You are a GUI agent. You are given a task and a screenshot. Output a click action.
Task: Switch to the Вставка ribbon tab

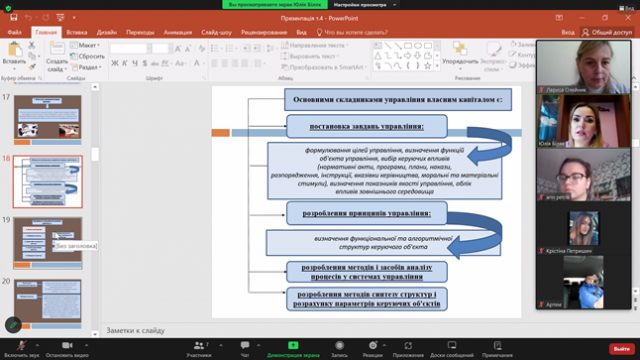click(77, 32)
